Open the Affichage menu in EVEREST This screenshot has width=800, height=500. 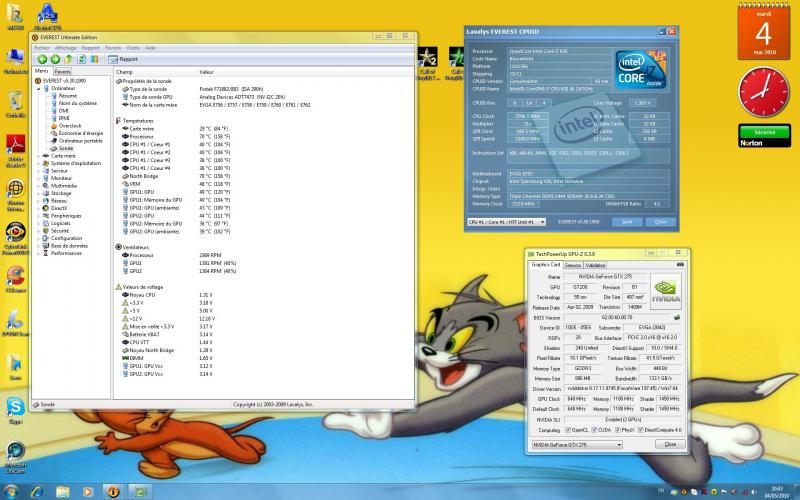[65, 48]
